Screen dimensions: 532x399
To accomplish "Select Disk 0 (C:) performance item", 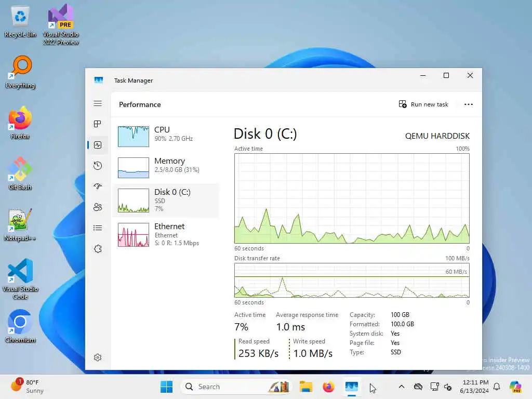I will [166, 200].
